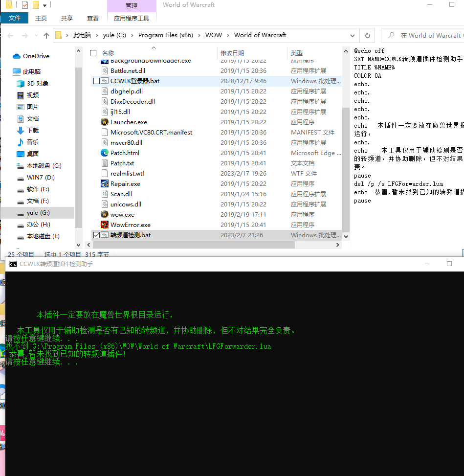Click the refresh icon beside the address bar
Screen dimensions: 464x476
[367, 35]
